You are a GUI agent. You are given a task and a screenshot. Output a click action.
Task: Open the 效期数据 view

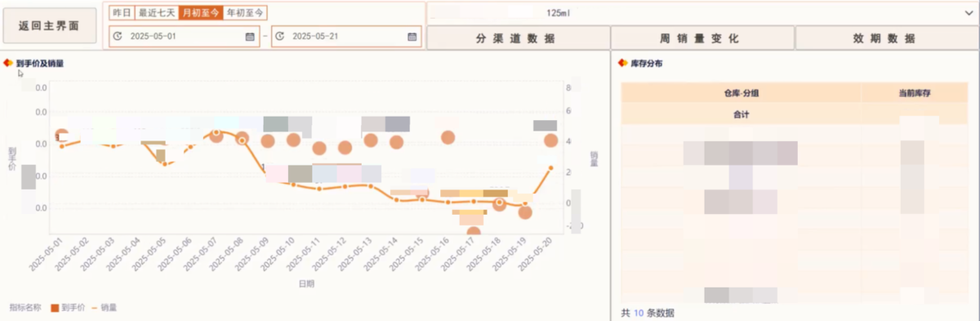pos(886,38)
